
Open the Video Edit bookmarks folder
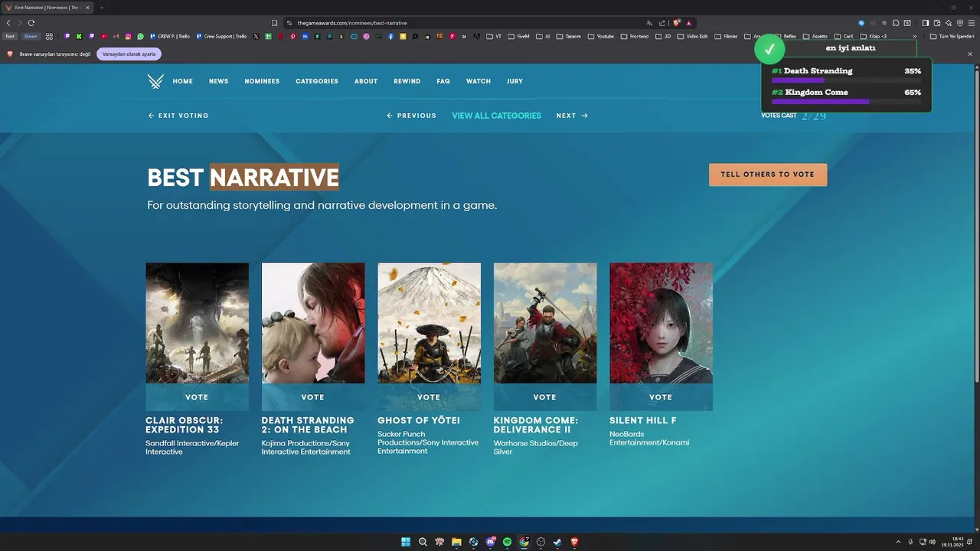(x=692, y=36)
